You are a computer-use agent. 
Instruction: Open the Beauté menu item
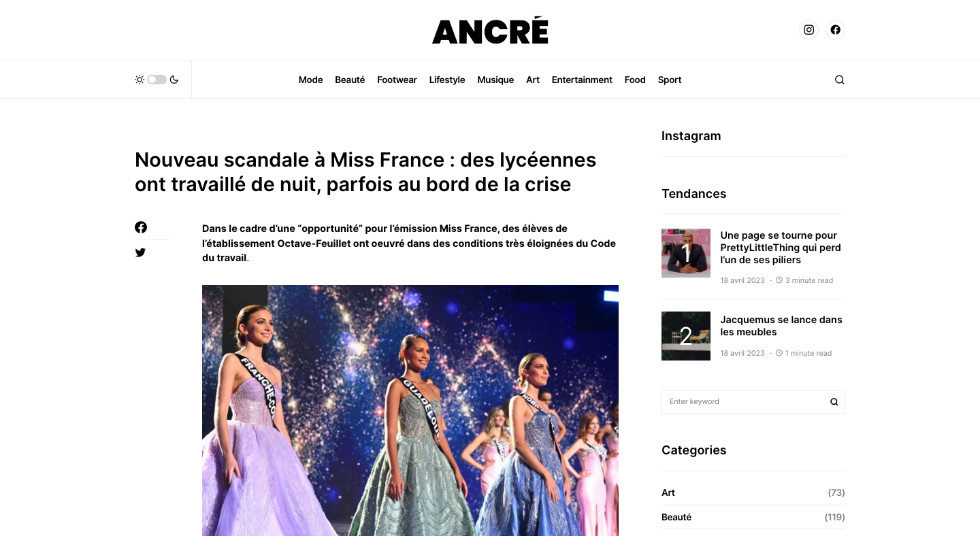click(350, 80)
